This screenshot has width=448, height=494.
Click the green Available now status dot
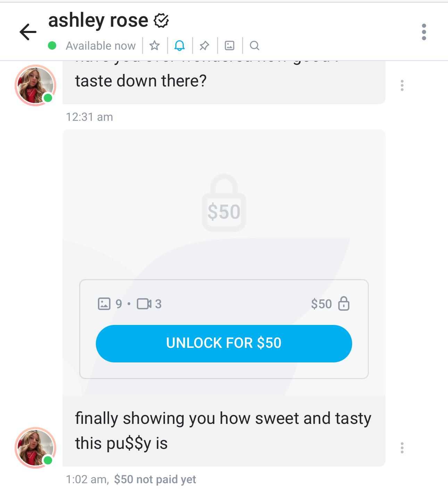[x=51, y=45]
